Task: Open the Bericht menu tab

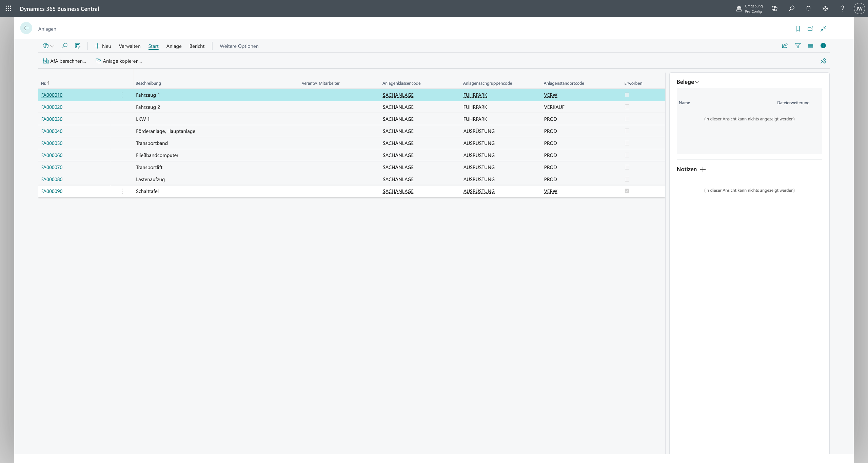Action: point(197,46)
